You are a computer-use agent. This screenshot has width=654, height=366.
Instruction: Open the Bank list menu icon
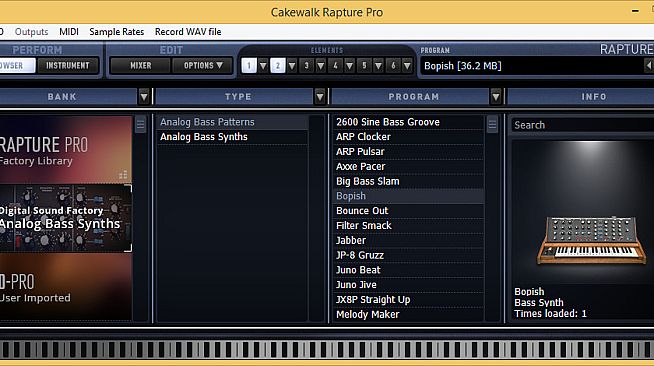click(x=141, y=125)
